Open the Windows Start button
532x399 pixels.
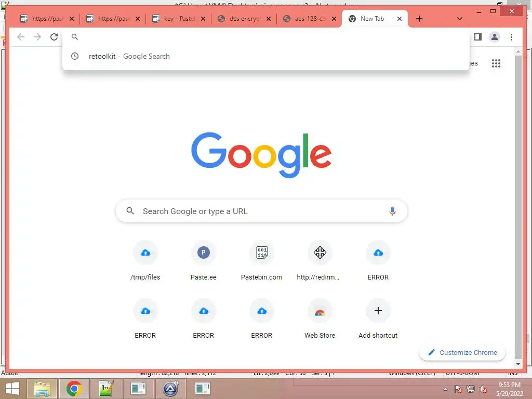coord(12,389)
